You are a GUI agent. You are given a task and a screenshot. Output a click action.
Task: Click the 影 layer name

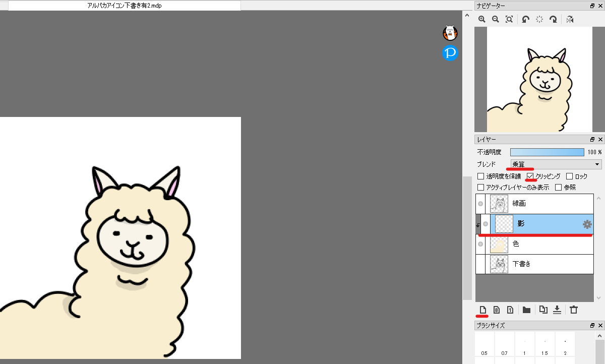pos(521,224)
